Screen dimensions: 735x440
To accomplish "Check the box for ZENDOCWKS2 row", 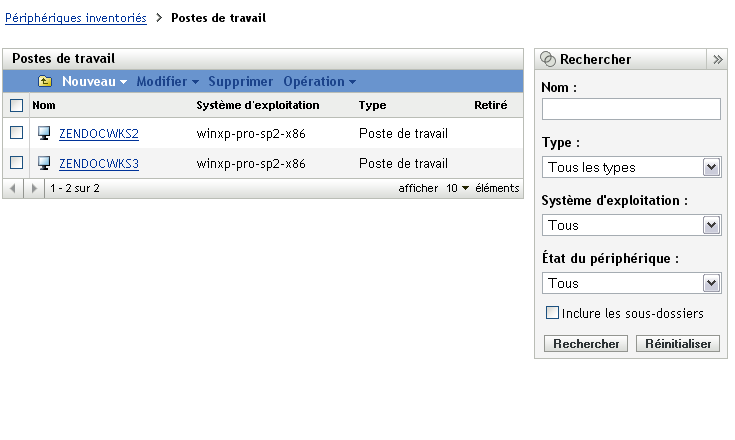I will [16, 133].
